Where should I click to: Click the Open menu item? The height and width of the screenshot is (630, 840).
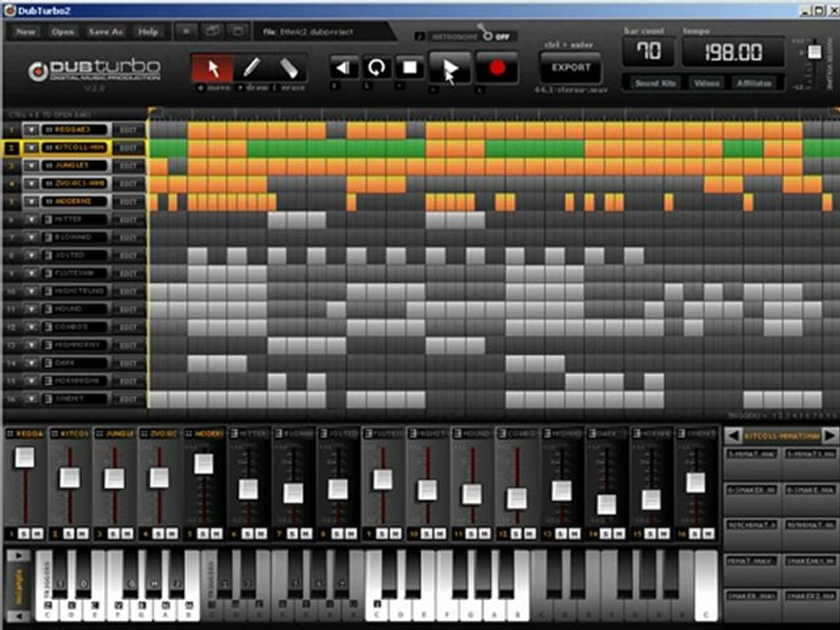click(63, 31)
